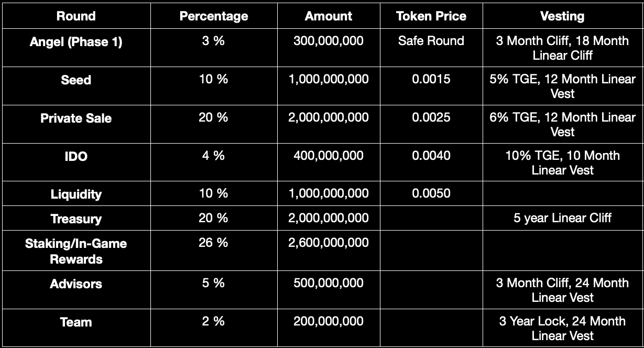Select the Seed round label
Viewport: 644px width, 348px height.
[x=76, y=80]
